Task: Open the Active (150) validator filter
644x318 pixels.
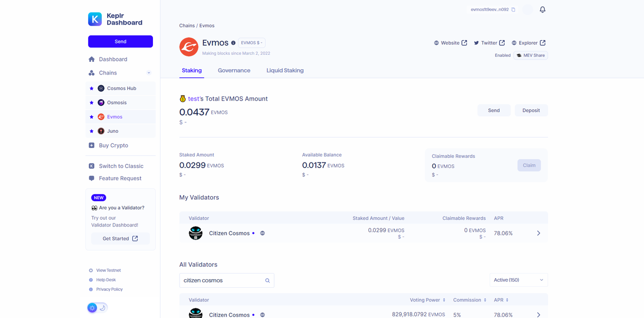Action: [519, 280]
